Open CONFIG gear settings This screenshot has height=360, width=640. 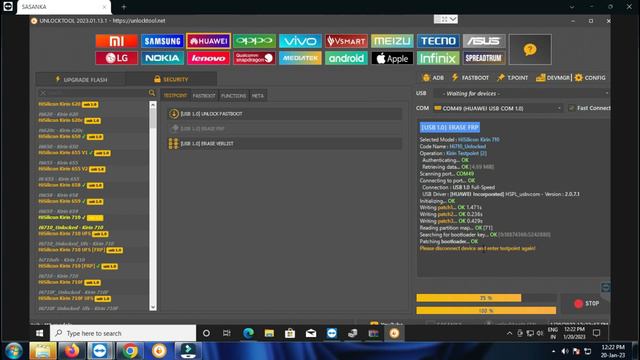[590, 78]
